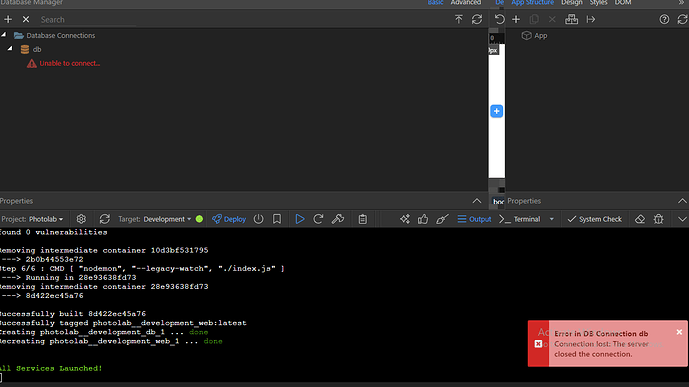
Task: Collapse the bottom output panel chevron
Action: [x=682, y=219]
